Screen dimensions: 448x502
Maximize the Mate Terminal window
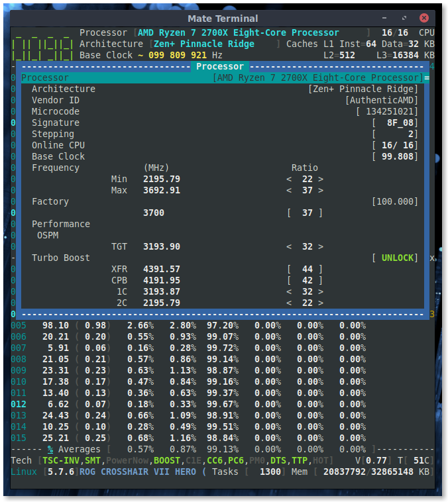coord(404,19)
